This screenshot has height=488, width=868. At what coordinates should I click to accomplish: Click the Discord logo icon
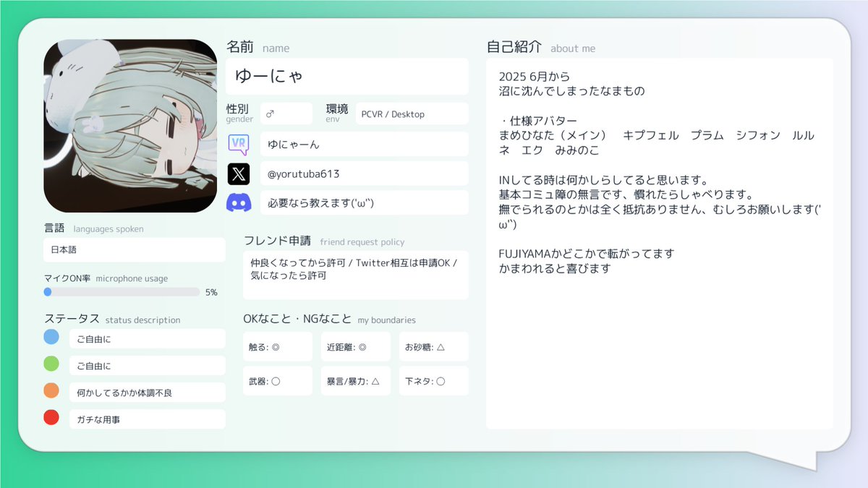tap(239, 203)
